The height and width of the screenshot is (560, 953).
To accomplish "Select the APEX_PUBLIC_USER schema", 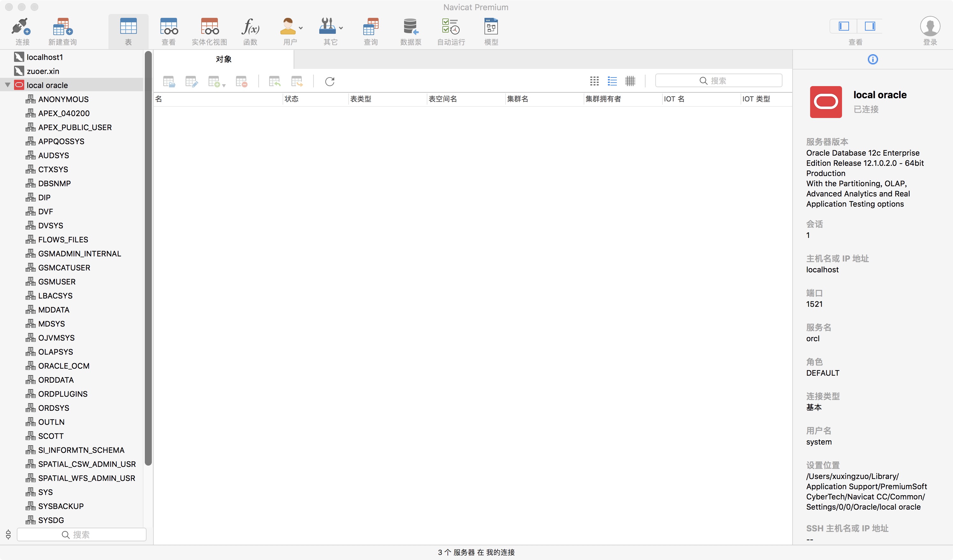I will [75, 127].
